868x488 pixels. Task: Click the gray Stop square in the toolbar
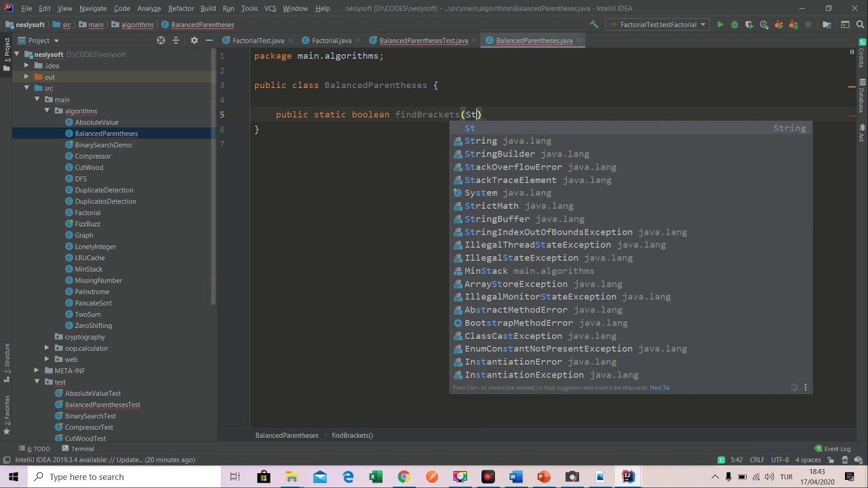(808, 24)
